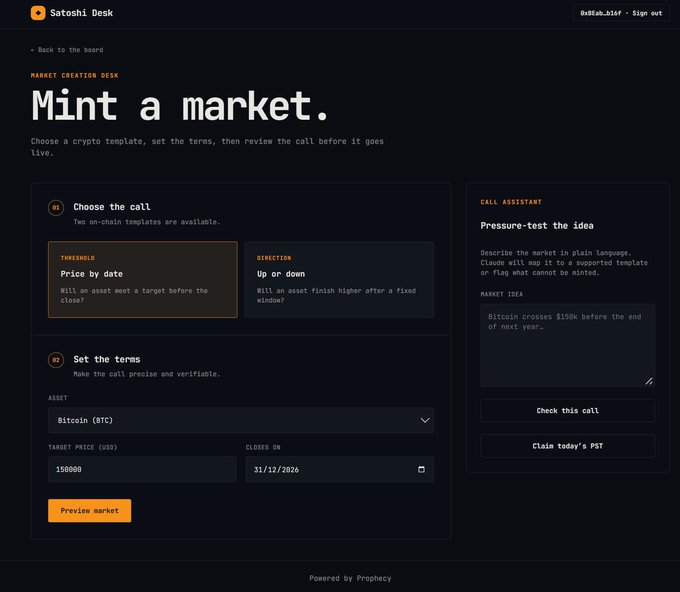Focus the Closes On date field
The height and width of the screenshot is (592, 680).
[340, 469]
